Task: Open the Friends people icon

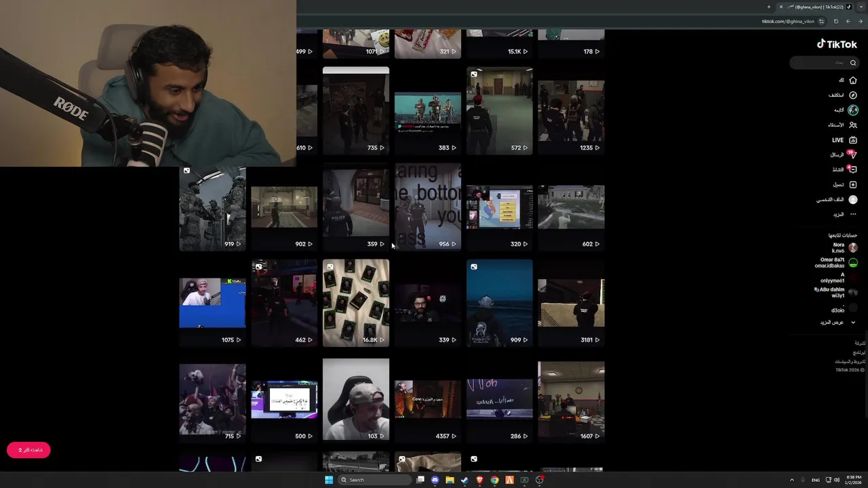Action: (x=853, y=125)
